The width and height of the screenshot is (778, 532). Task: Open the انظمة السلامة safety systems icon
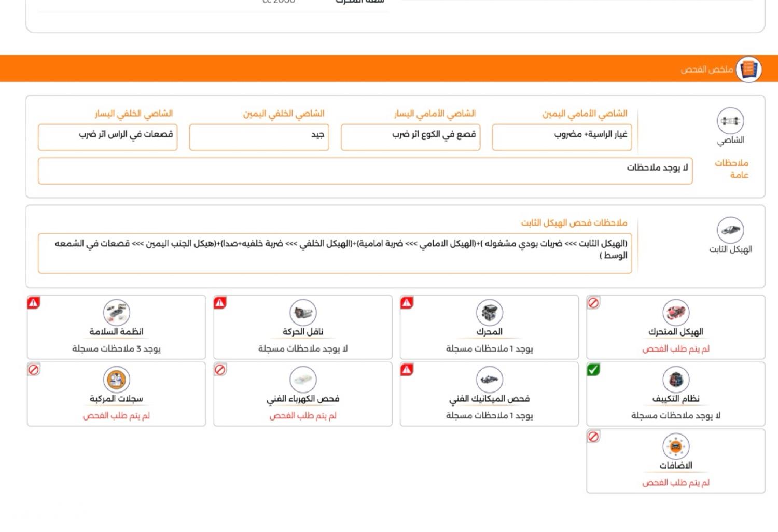pyautogui.click(x=116, y=313)
